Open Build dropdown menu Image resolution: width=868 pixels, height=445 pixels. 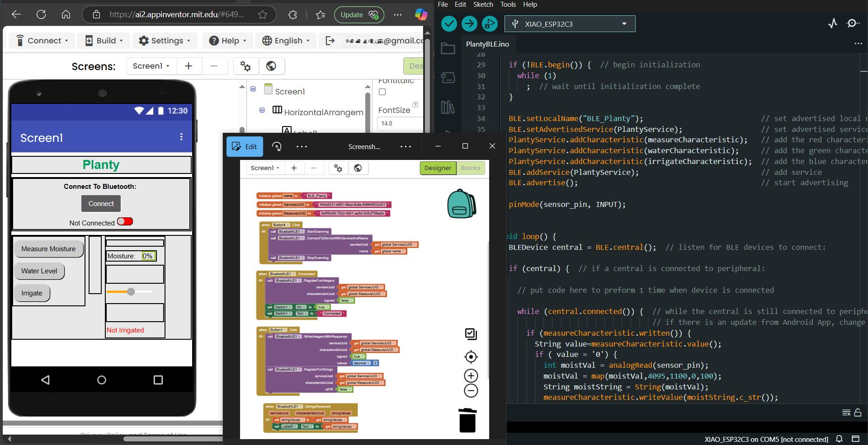[x=104, y=40]
